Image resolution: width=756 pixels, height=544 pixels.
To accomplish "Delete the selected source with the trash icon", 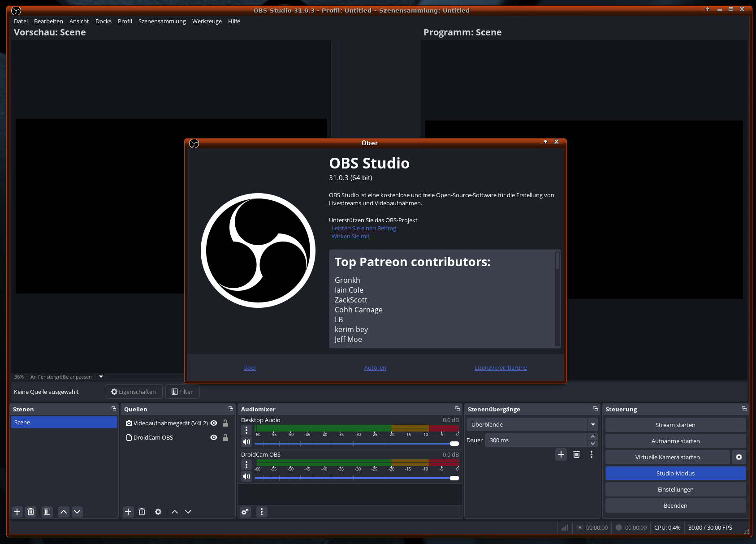I will click(142, 512).
